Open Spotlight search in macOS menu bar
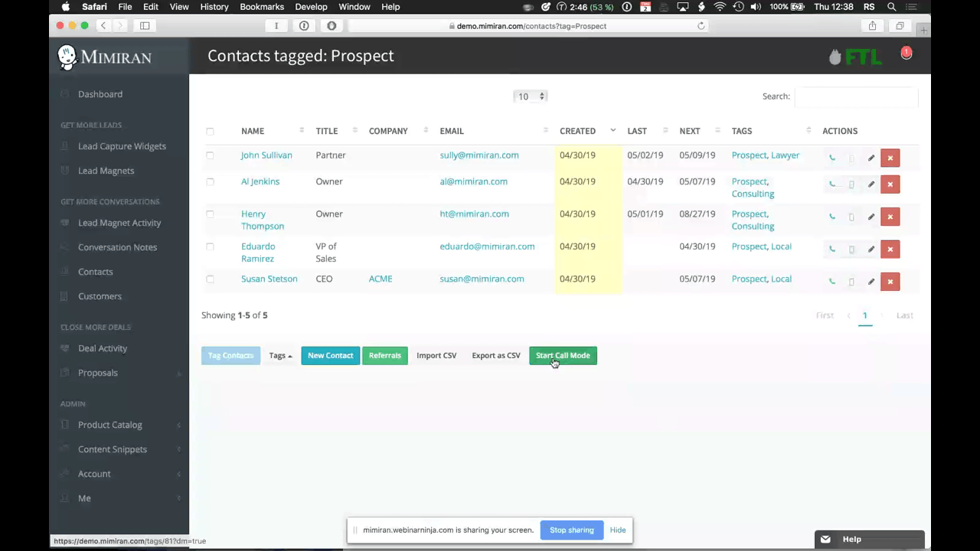 point(891,7)
